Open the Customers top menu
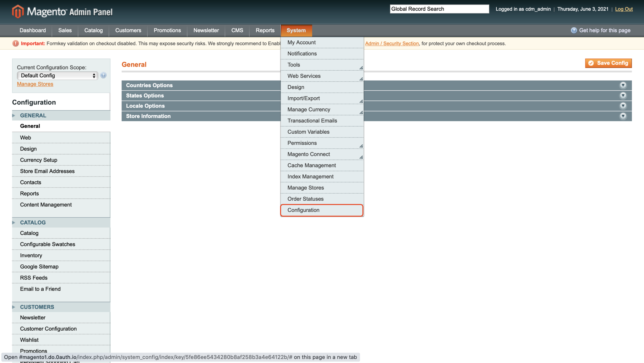The image size is (644, 363). coord(128,30)
